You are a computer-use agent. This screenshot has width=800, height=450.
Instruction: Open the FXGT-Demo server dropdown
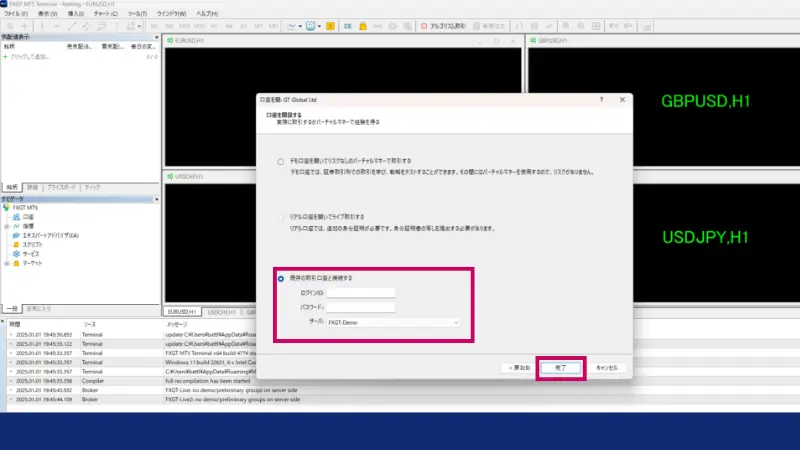click(393, 323)
